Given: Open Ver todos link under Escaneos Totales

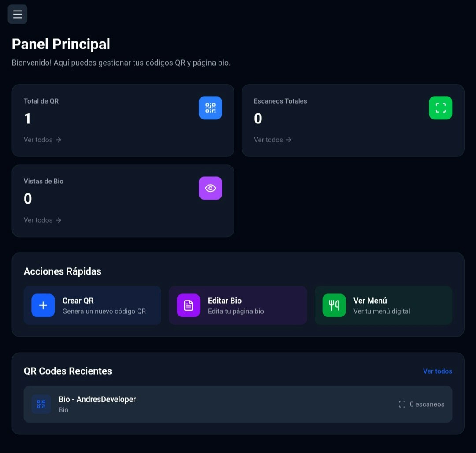Looking at the screenshot, I should click(272, 140).
